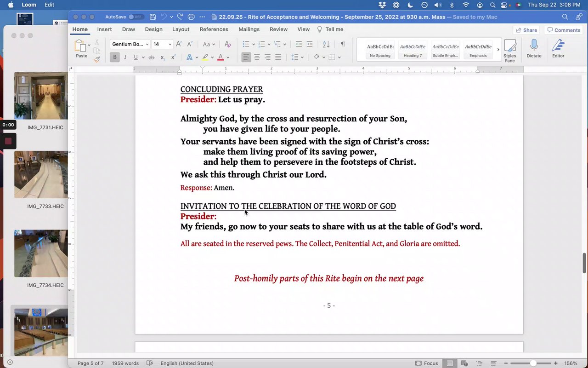Open the Mailings ribbon tab
Image resolution: width=588 pixels, height=368 pixels.
pyautogui.click(x=249, y=29)
